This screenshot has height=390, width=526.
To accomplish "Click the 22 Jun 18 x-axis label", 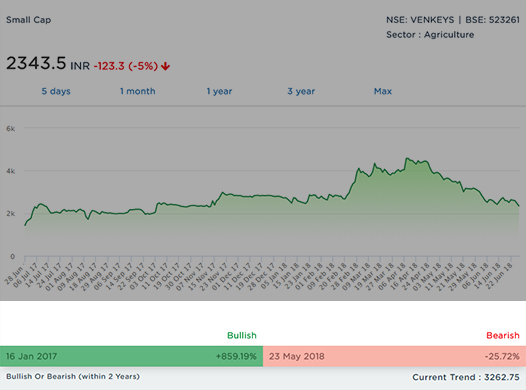I will pos(499,276).
